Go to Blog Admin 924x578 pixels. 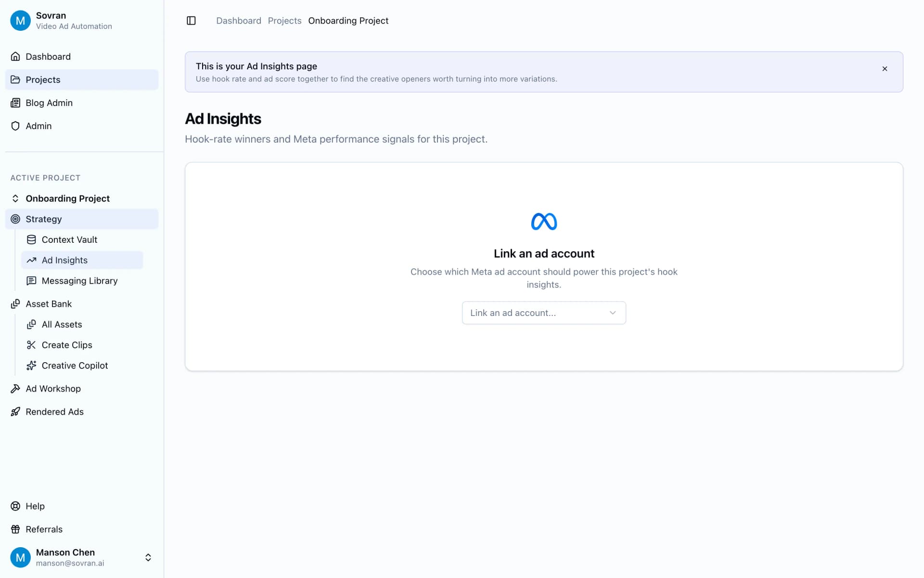82,103
